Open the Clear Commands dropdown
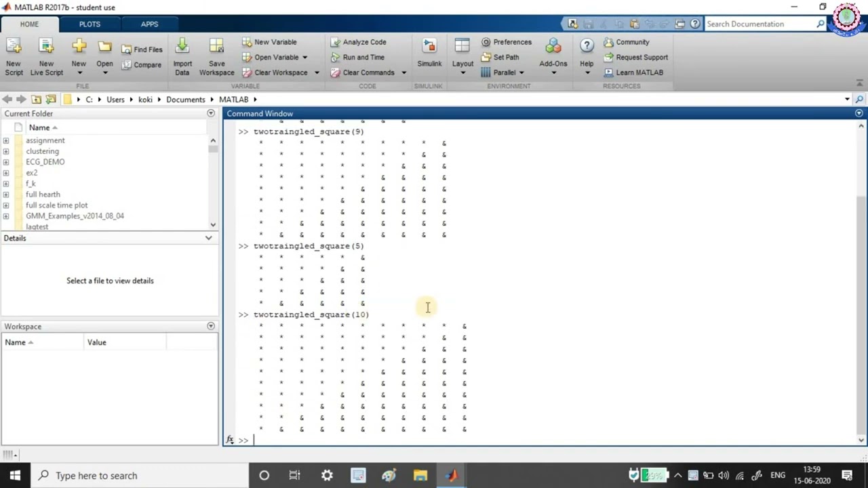Image resolution: width=868 pixels, height=488 pixels. click(x=403, y=73)
